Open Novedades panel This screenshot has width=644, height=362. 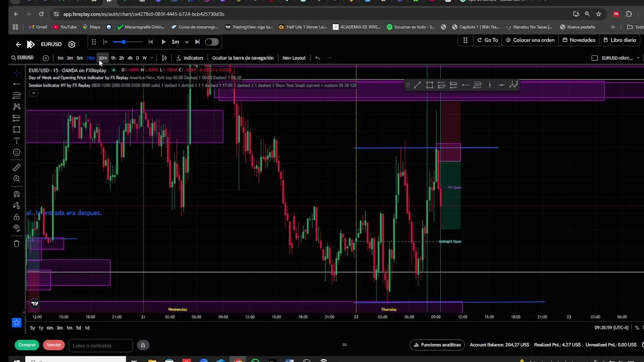click(x=579, y=40)
